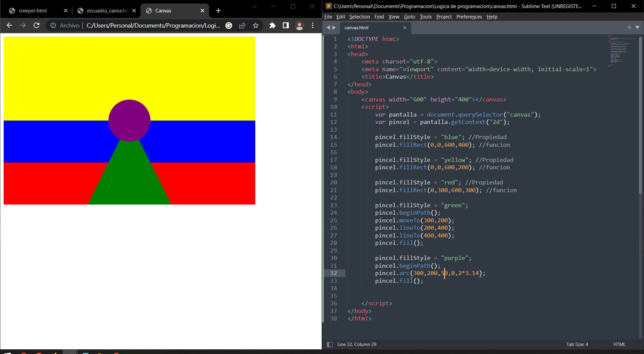The width and height of the screenshot is (644, 354).
Task: Click "moveTo" on line 25
Action: click(x=410, y=220)
